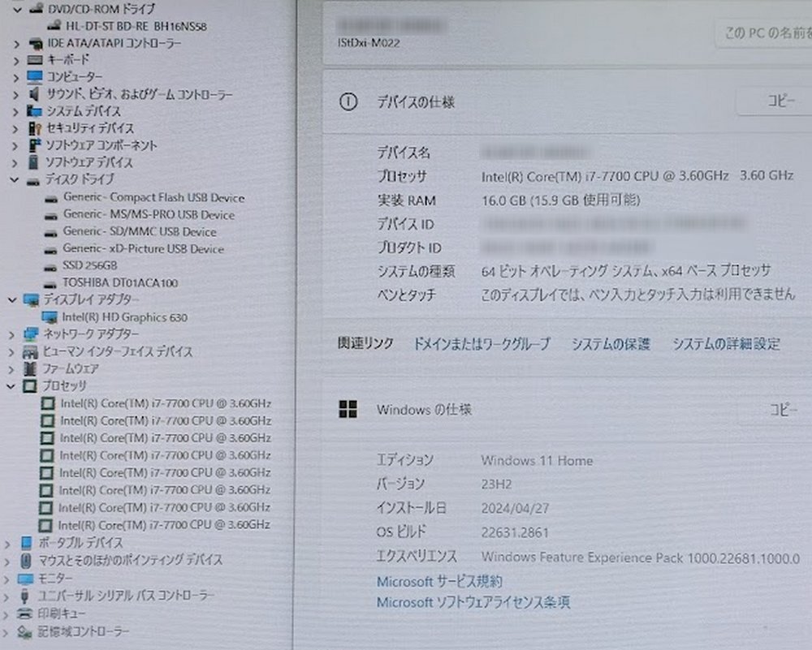Collapse the プロセッサ tree node chevron
The image size is (812, 650).
(11, 386)
